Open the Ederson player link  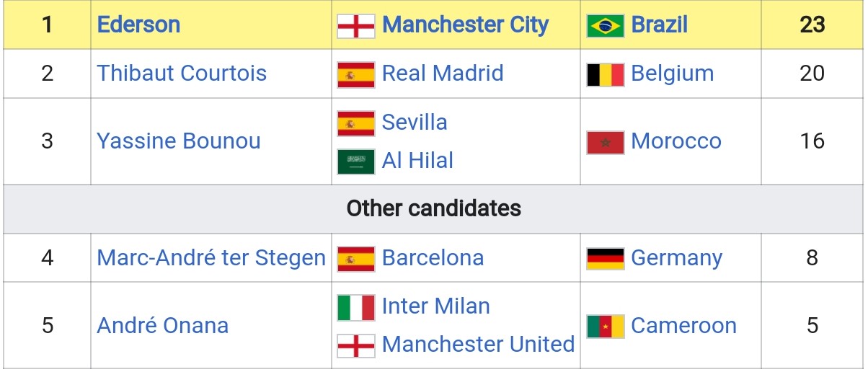tap(138, 25)
